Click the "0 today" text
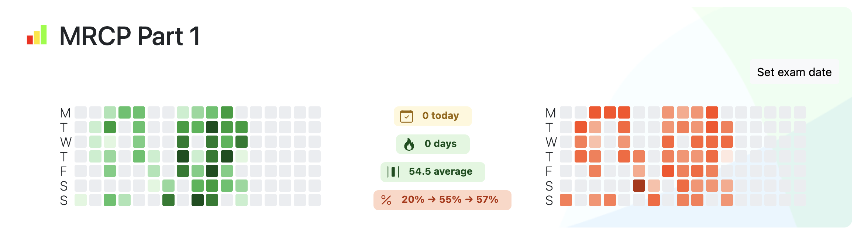Screen dimensions: 868x236 [x=440, y=116]
